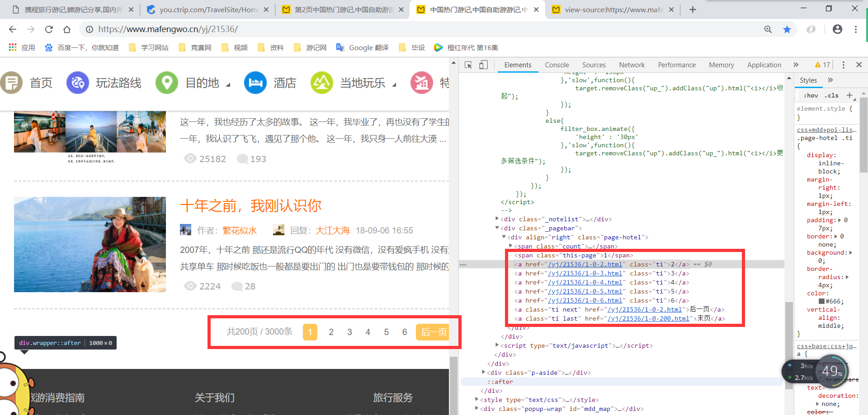Open the zoom magnifier icon in address bar
The image size is (868, 415).
point(768,29)
